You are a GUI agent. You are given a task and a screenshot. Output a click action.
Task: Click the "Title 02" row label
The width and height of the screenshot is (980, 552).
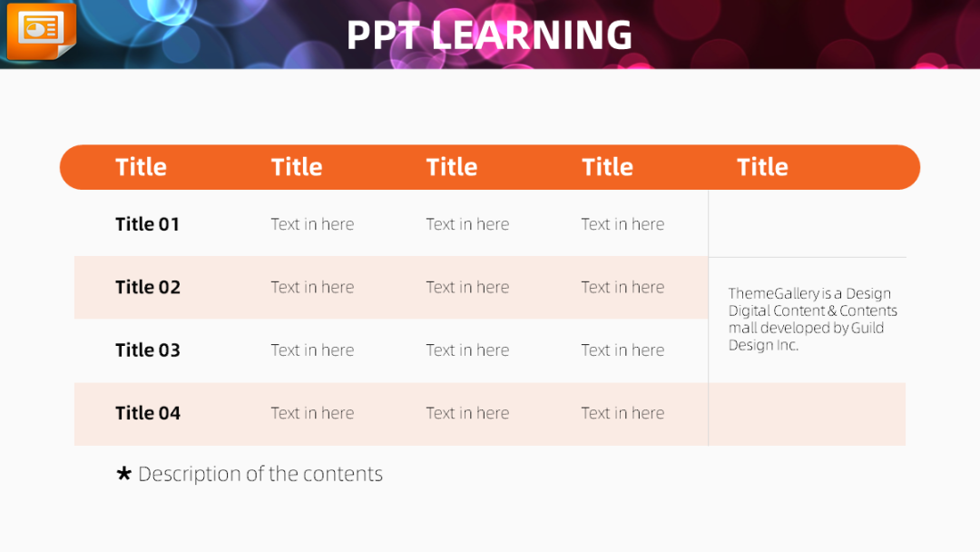[x=148, y=287]
